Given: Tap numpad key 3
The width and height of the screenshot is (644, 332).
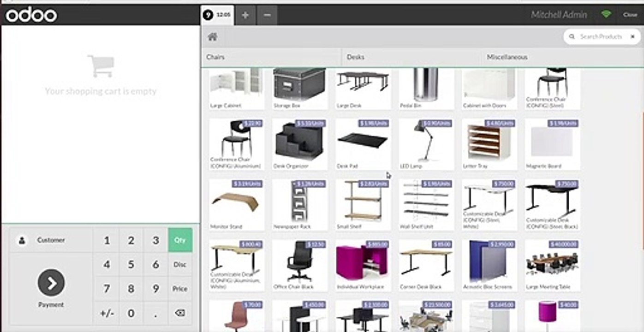Looking at the screenshot, I should 155,240.
